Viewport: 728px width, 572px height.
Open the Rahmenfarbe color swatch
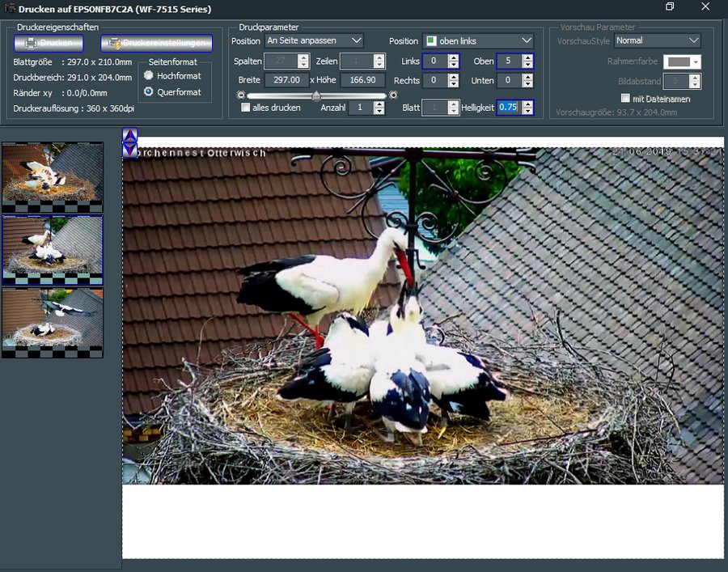tap(681, 61)
